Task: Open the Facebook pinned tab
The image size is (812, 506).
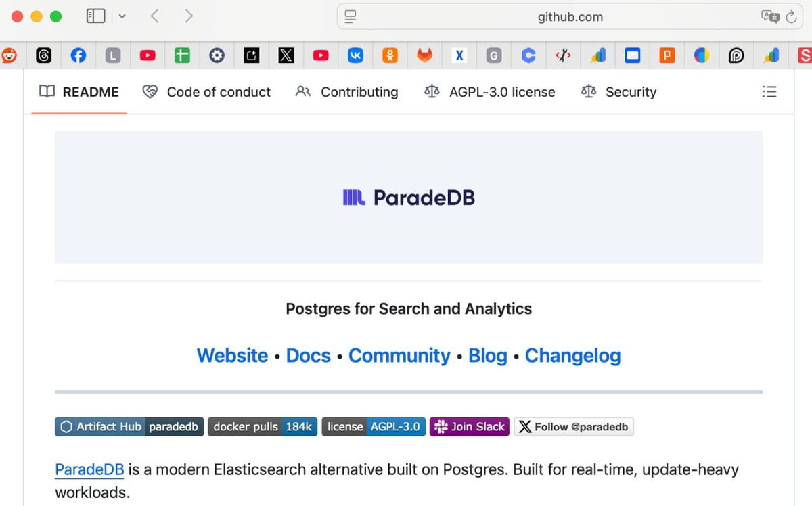Action: [78, 55]
